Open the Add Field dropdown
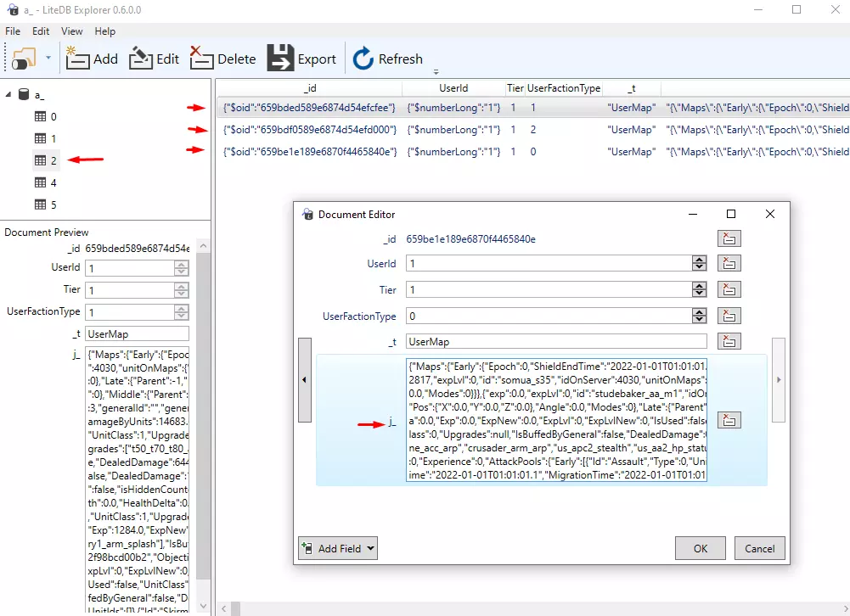The width and height of the screenshot is (850, 616). point(338,548)
